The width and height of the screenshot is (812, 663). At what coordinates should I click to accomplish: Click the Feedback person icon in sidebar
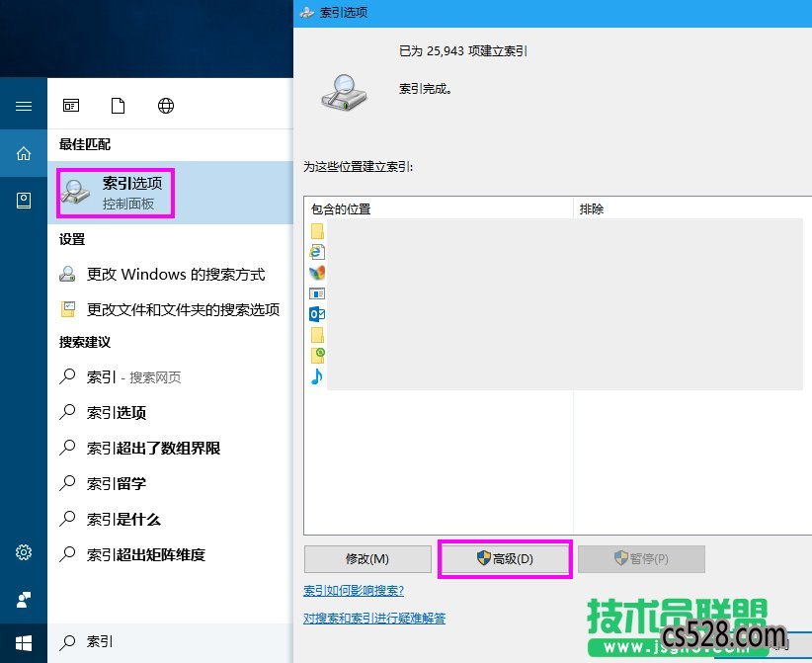(x=24, y=600)
